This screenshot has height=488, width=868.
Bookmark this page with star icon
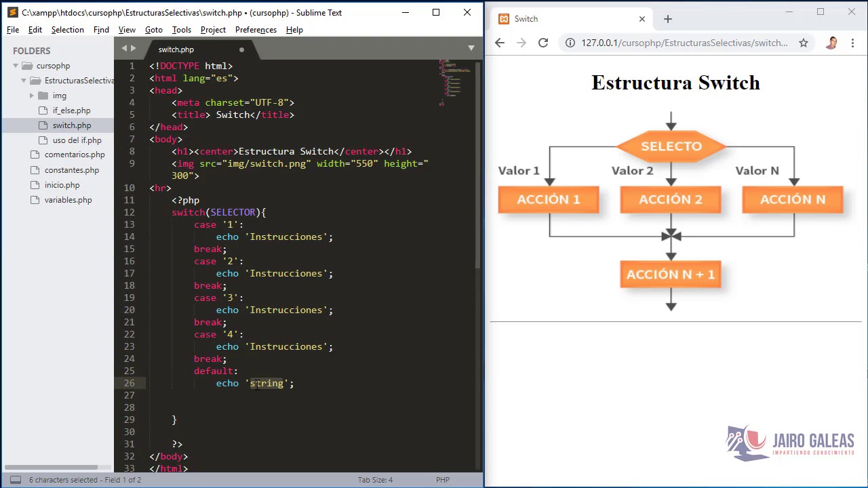(x=804, y=43)
